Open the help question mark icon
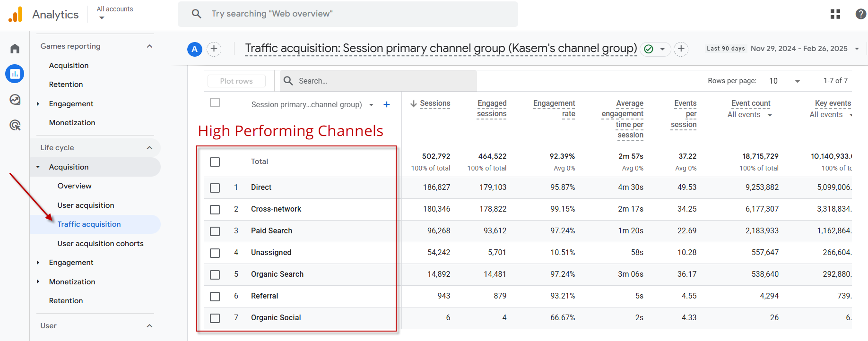The width and height of the screenshot is (868, 341). tap(861, 14)
